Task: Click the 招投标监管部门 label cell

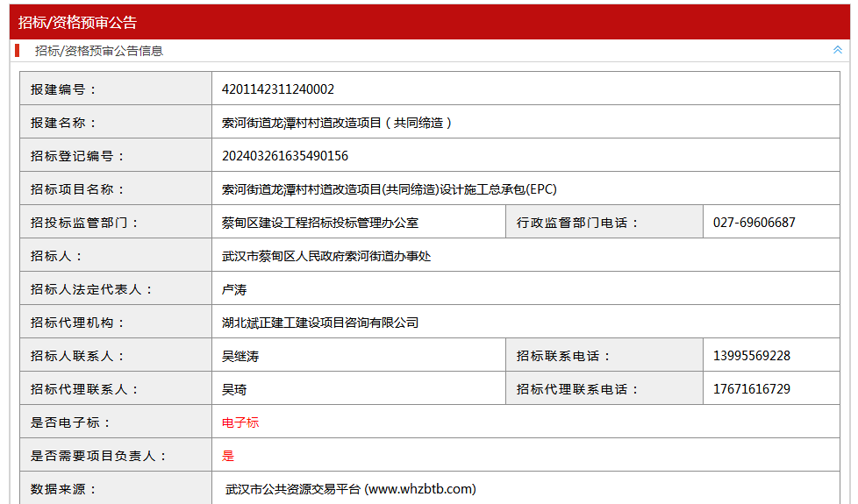Action: (116, 222)
